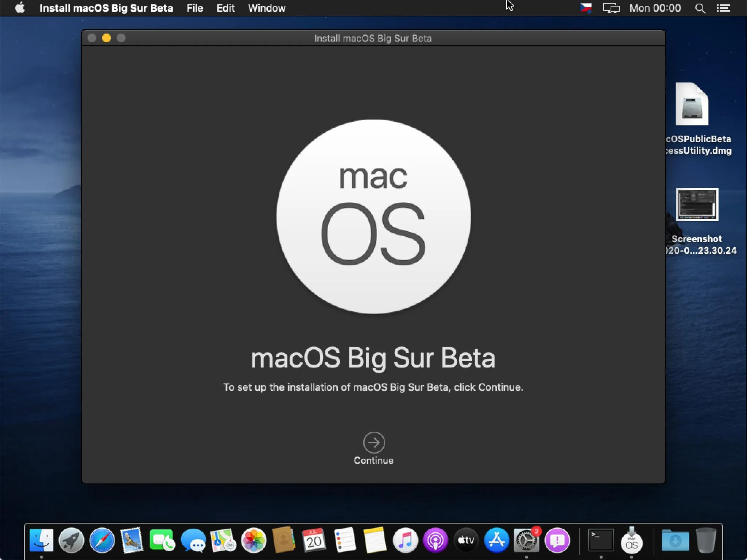Image resolution: width=747 pixels, height=560 pixels.
Task: Open the Install macOS Big Sur Beta app menu
Action: point(106,8)
